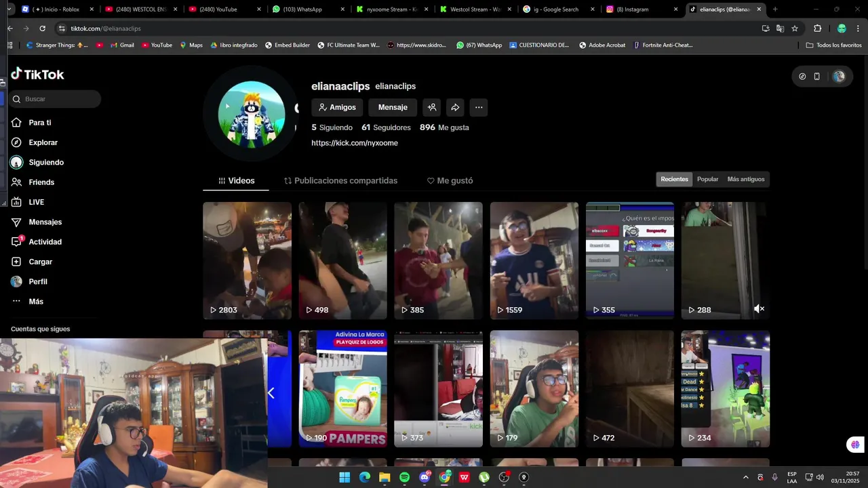Screen dimensions: 868x488
Task: Click the tiktok.com address bar
Action: 407,28
